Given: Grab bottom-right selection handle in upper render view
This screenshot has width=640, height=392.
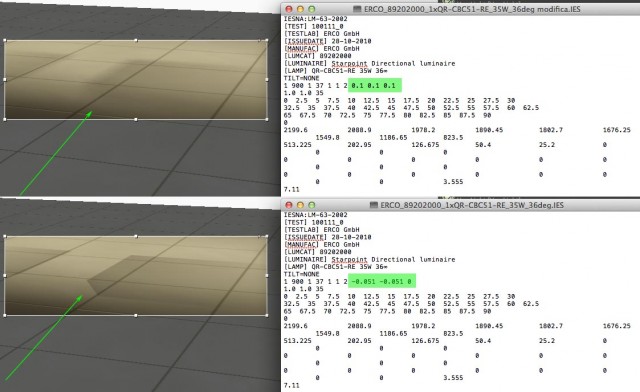Looking at the screenshot, I should click(267, 119).
